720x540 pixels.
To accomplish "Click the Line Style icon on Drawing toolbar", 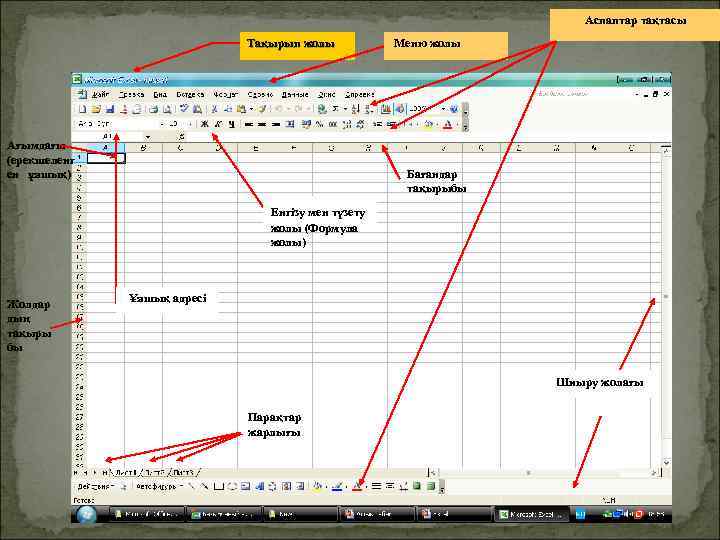I will coord(376,486).
